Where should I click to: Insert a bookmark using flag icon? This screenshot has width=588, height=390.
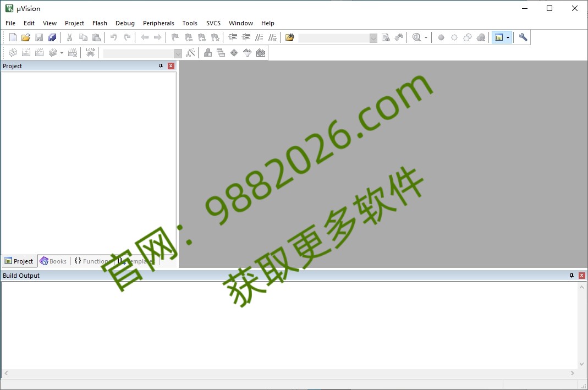point(175,37)
